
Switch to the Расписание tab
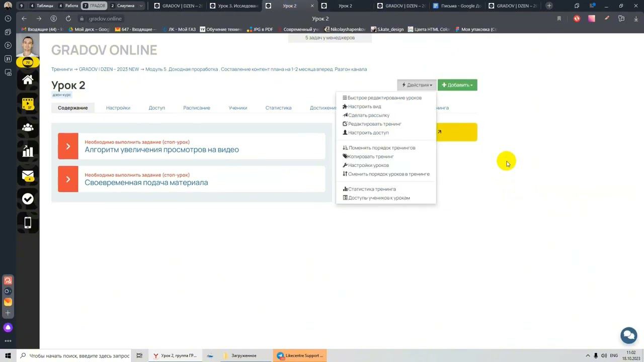tap(197, 108)
